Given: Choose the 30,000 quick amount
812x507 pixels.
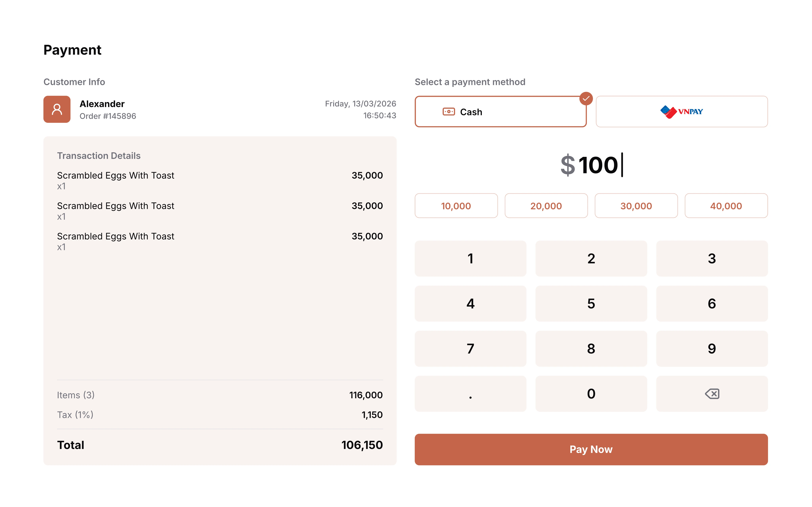Looking at the screenshot, I should click(x=636, y=206).
